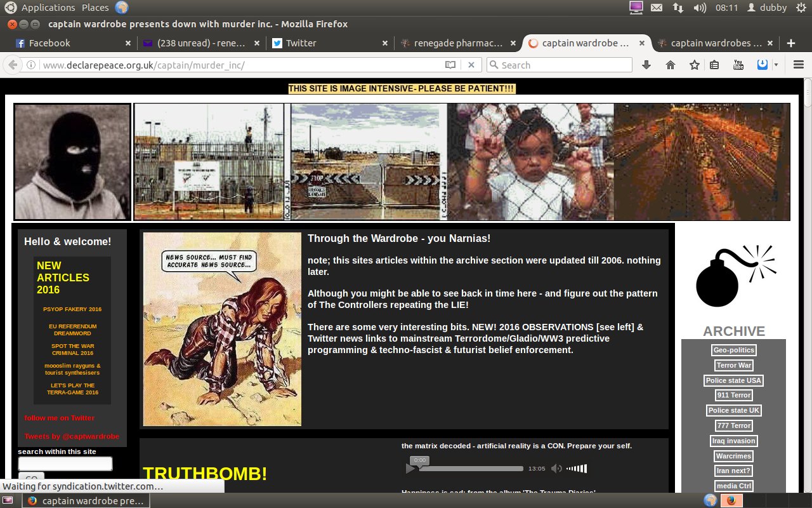
Task: Stop loading the page with X
Action: pos(471,65)
